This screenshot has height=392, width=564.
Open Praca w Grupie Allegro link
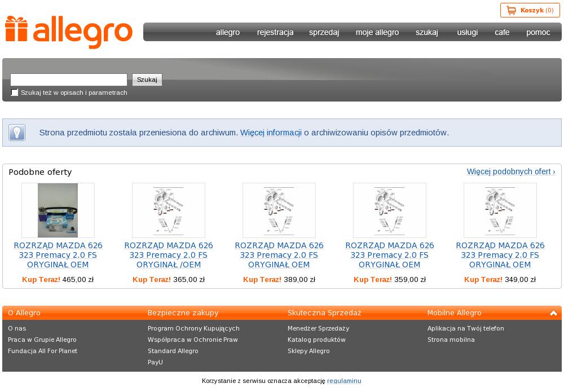coord(42,340)
